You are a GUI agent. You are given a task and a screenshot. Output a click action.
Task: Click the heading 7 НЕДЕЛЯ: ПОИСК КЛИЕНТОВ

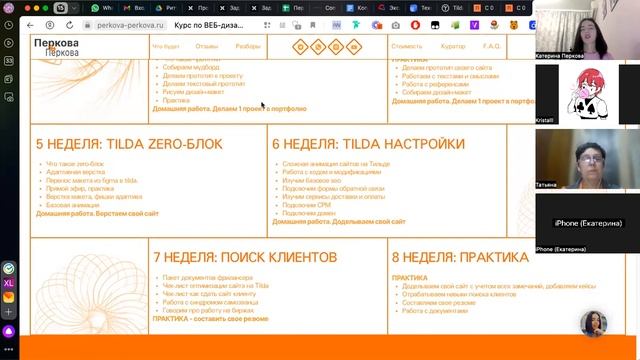(245, 258)
